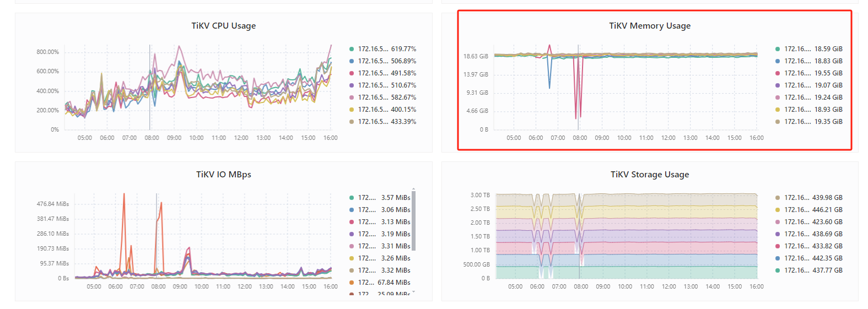Click the pink dot next to 19.24 GiB

pyautogui.click(x=778, y=97)
